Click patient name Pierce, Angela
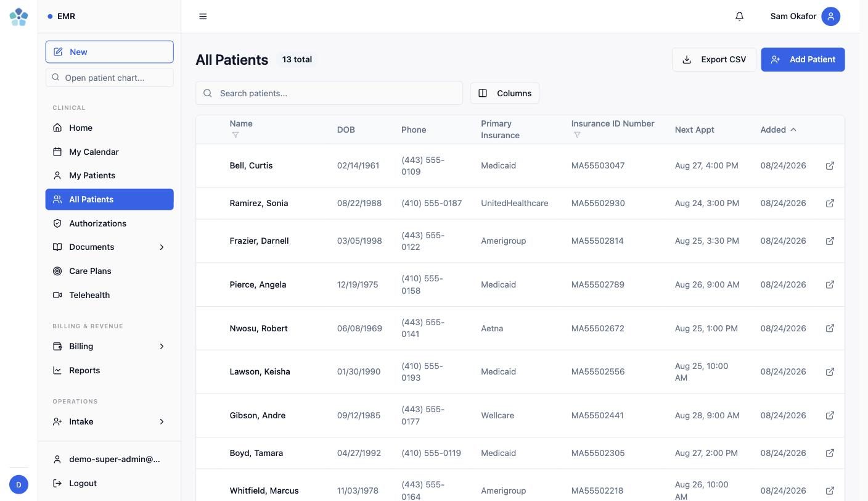The height and width of the screenshot is (501, 868). (x=258, y=284)
